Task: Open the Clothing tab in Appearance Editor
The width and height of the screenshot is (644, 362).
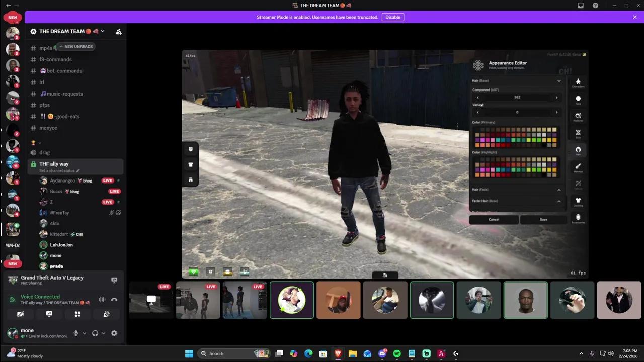Action: pos(578,200)
